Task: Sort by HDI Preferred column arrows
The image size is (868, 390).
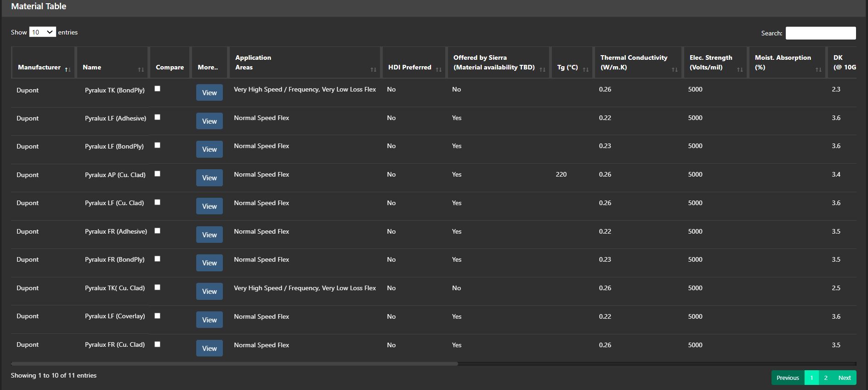Action: [438, 69]
